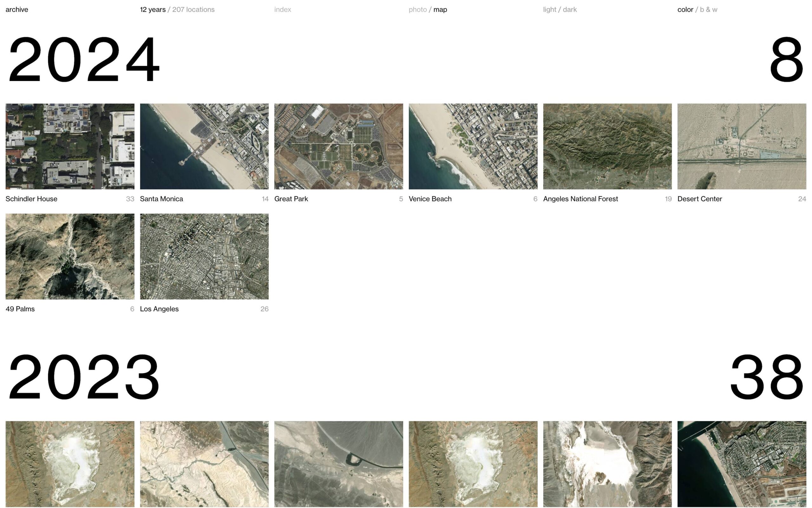Switch thumbnails to photo mode
The height and width of the screenshot is (508, 812).
click(417, 10)
